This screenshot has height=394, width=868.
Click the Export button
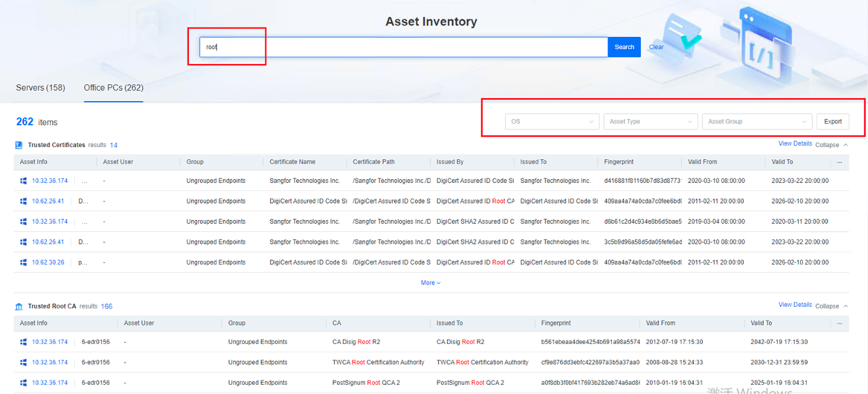click(832, 121)
